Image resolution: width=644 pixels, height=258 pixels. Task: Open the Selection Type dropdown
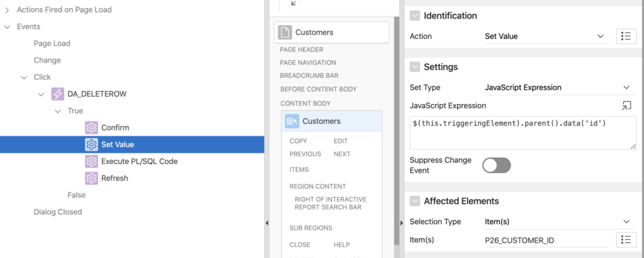tap(557, 222)
